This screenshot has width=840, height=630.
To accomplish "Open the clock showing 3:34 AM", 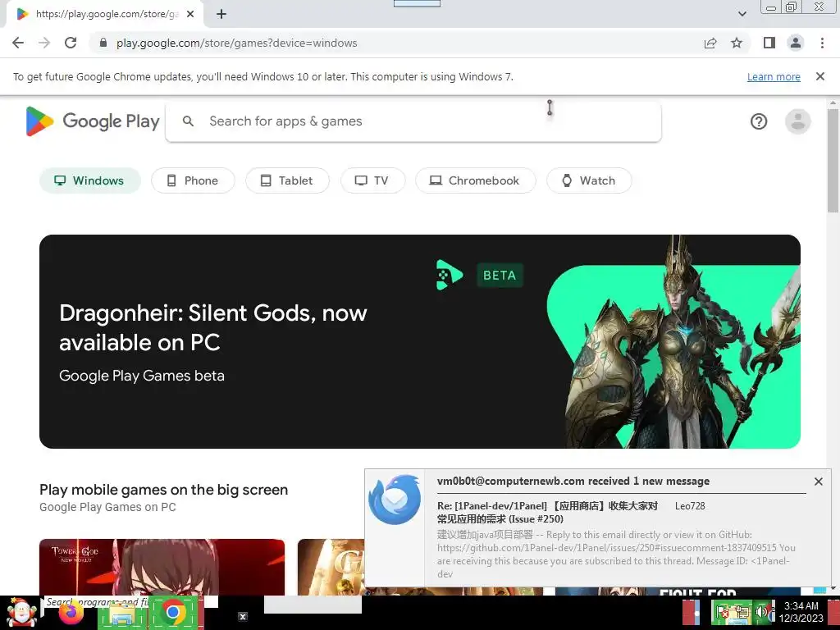I will click(801, 612).
